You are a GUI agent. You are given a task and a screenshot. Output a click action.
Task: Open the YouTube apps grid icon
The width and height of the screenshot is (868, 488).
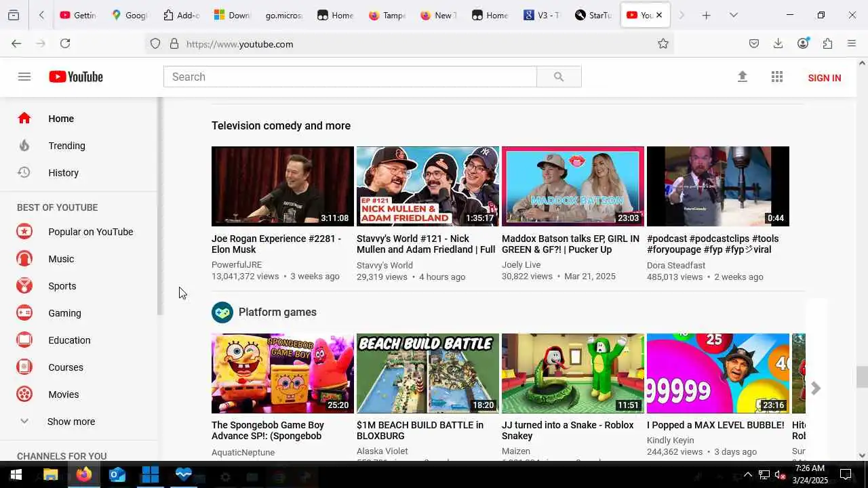[777, 77]
